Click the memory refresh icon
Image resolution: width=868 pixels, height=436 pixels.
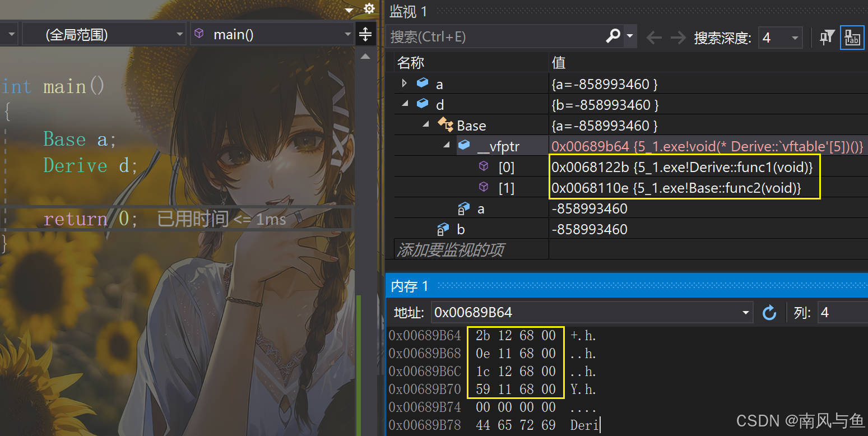click(x=769, y=313)
